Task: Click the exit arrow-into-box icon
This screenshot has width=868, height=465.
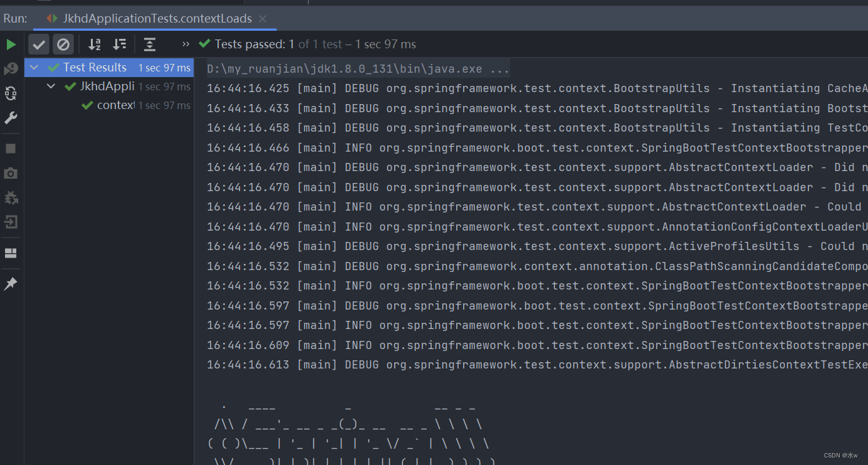Action: tap(11, 222)
